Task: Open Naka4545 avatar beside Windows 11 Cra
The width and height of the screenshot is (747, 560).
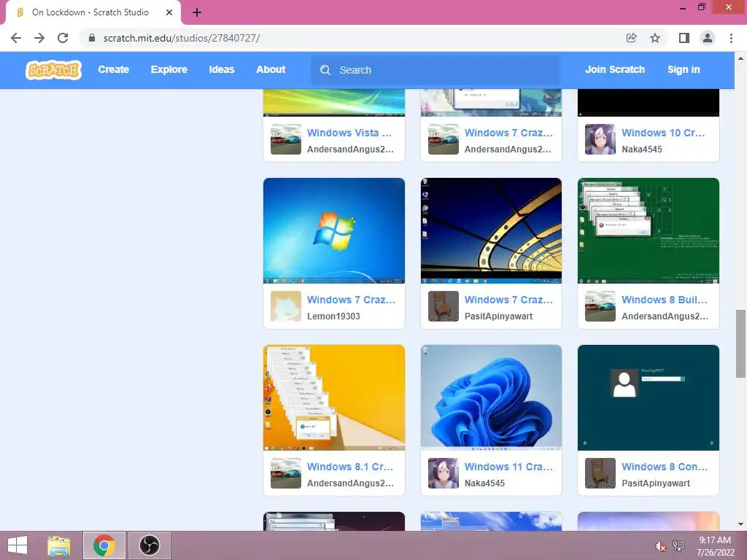Action: (x=443, y=473)
